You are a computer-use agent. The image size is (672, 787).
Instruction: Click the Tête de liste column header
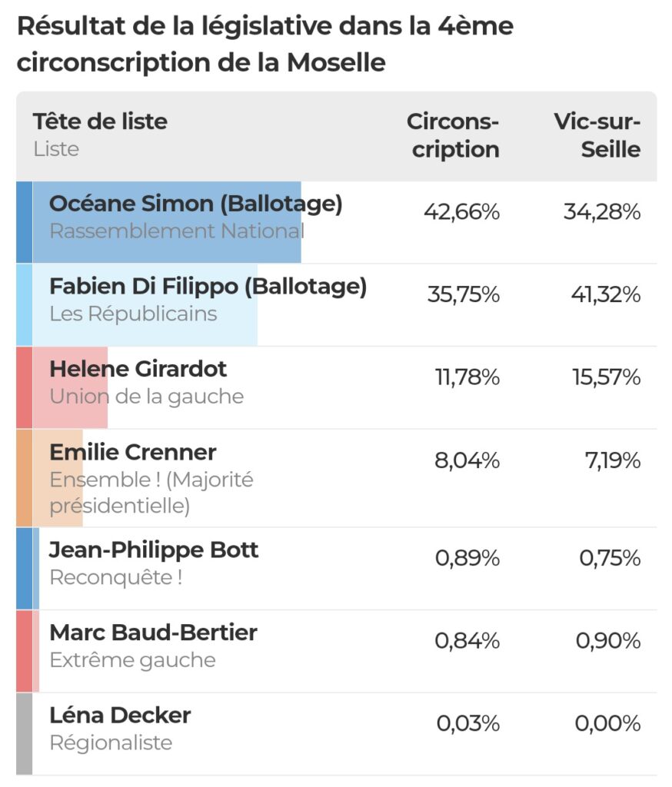(100, 121)
